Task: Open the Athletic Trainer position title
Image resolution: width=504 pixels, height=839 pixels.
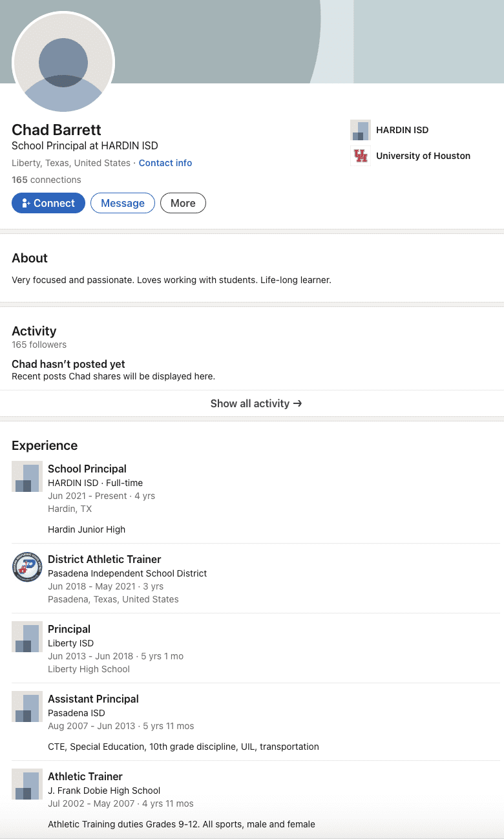Action: pyautogui.click(x=85, y=776)
